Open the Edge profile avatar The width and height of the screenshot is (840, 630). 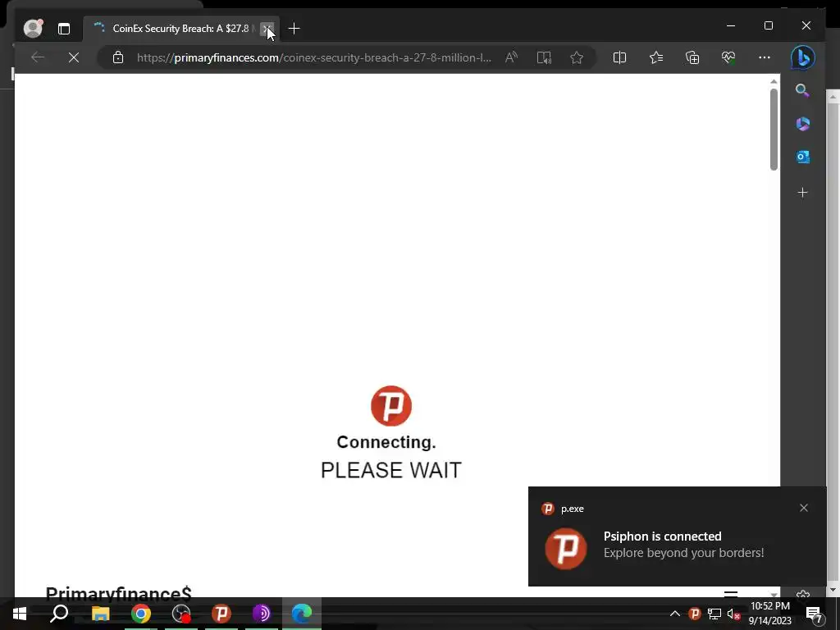[33, 29]
